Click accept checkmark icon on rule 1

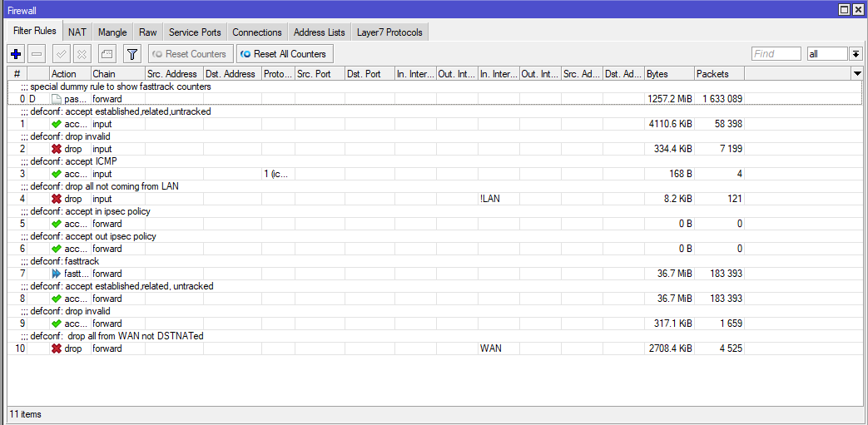[56, 124]
